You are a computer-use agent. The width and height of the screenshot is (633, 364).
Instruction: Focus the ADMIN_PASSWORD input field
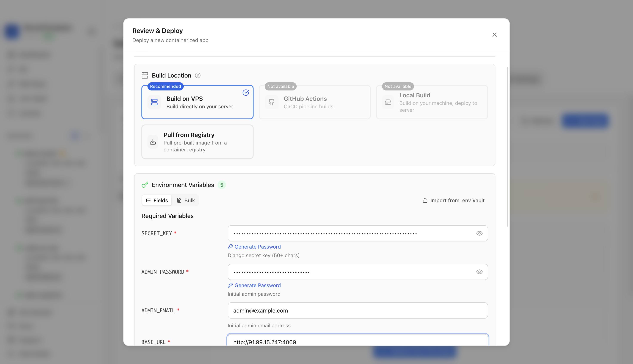(x=357, y=272)
